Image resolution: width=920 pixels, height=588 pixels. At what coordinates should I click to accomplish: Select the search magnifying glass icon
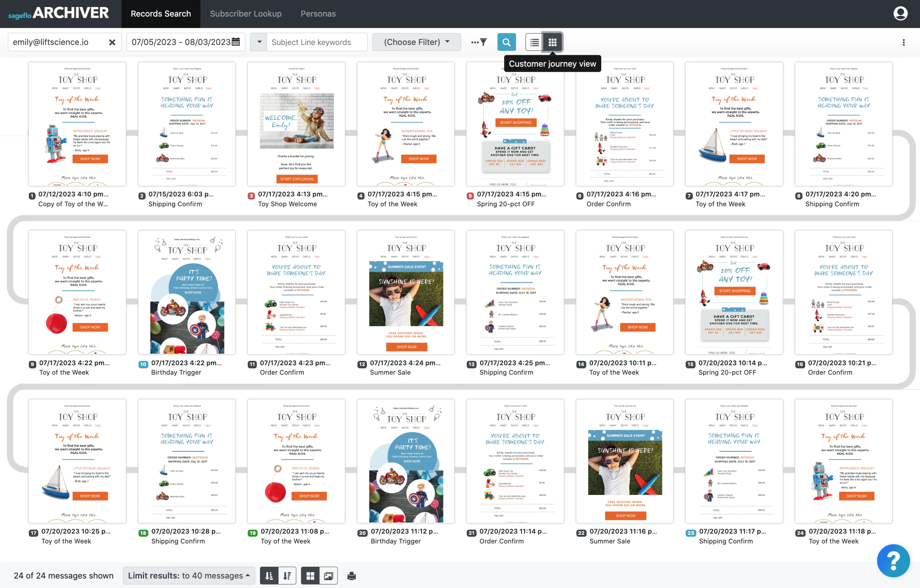click(506, 42)
